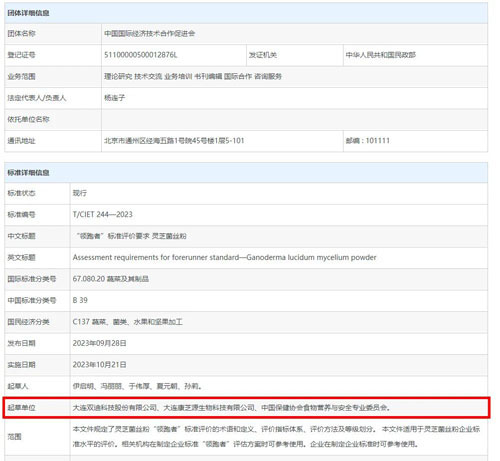
Task: Click standard number T/CIET 244—2023
Action: [103, 214]
